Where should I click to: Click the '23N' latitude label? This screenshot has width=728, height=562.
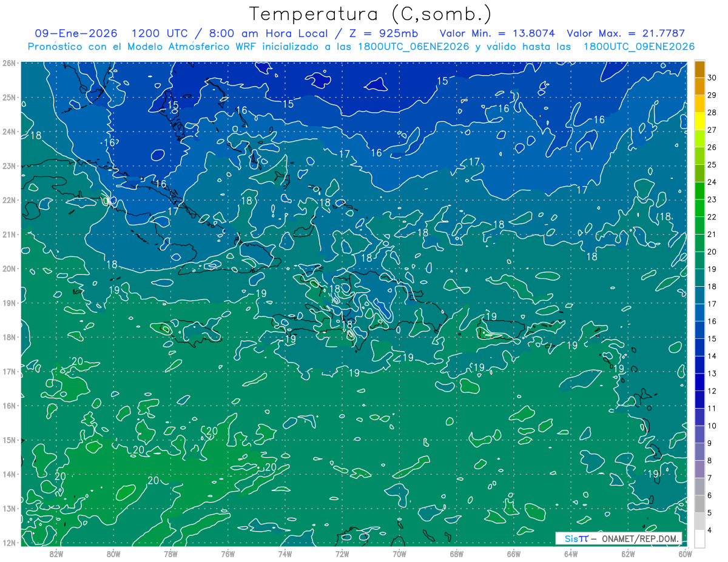click(x=8, y=166)
